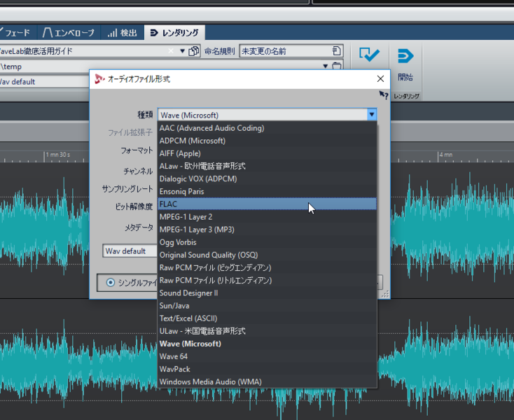Select Windows Media Audio (WMA) format
Image resolution: width=514 pixels, height=420 pixels.
[267, 382]
